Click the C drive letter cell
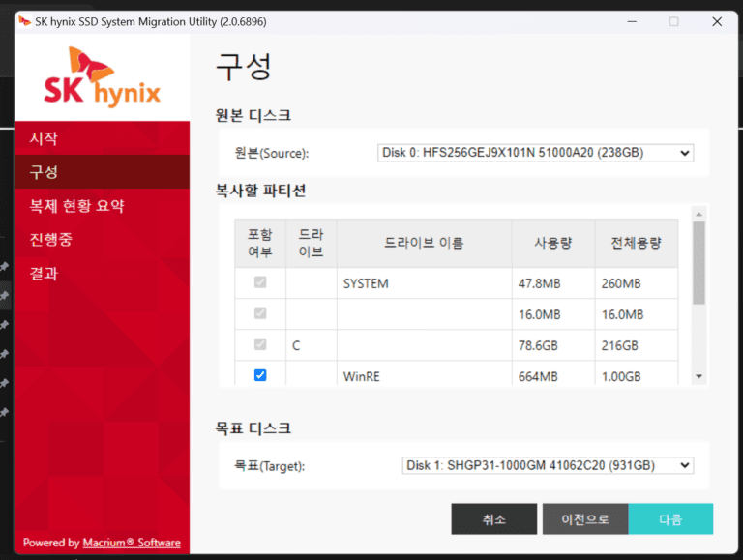Viewport: 743px width, 560px height. tap(312, 345)
